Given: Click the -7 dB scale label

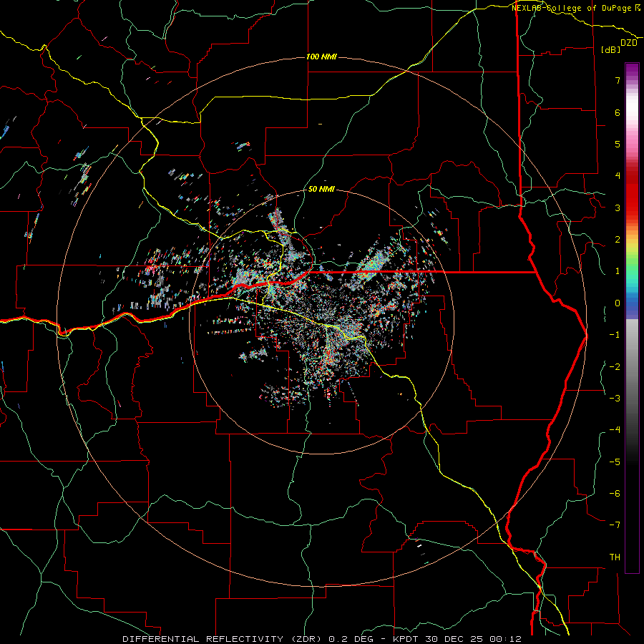Looking at the screenshot, I should (x=615, y=525).
